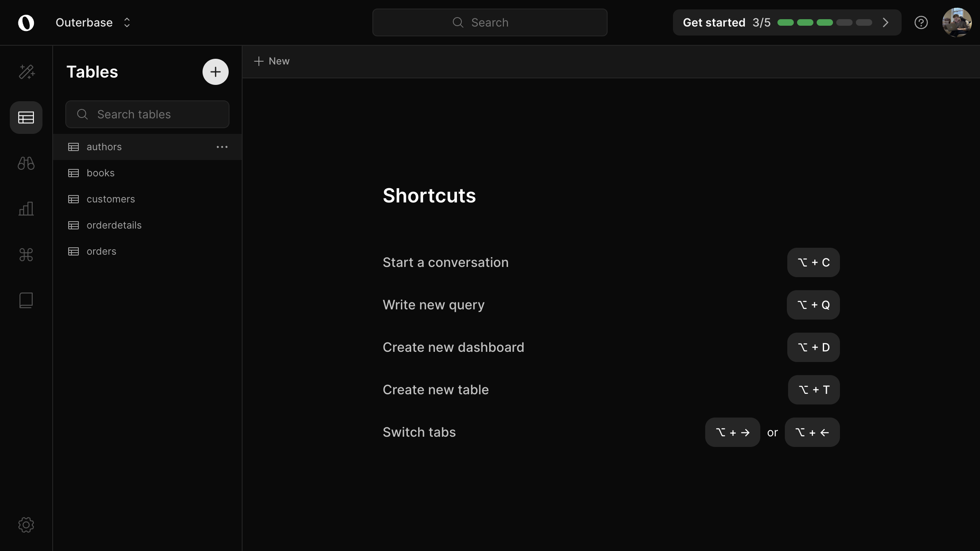Open a New tab
Viewport: 980px width, 551px height.
point(272,61)
